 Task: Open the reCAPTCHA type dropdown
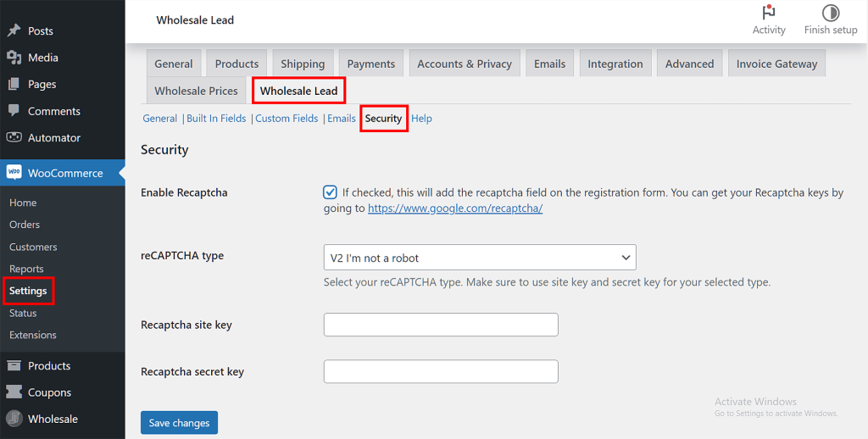pyautogui.click(x=480, y=258)
